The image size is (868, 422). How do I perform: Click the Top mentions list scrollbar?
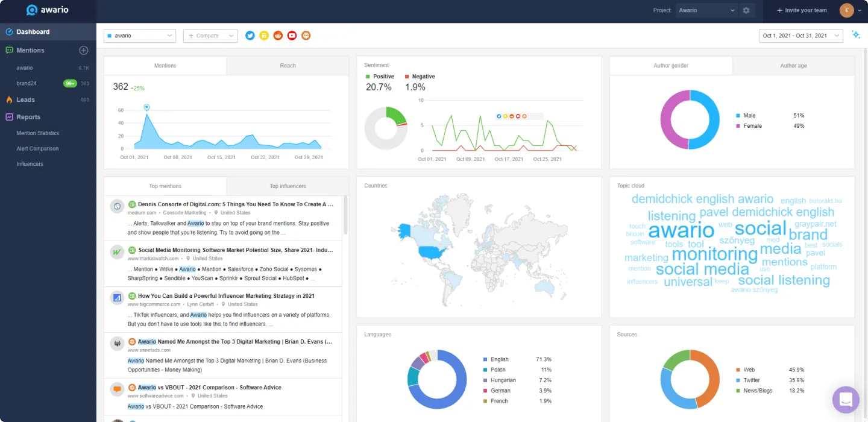pyautogui.click(x=345, y=215)
